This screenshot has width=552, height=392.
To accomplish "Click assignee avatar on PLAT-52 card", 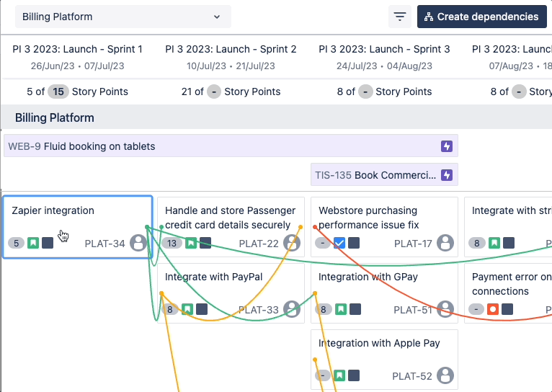I will (446, 375).
